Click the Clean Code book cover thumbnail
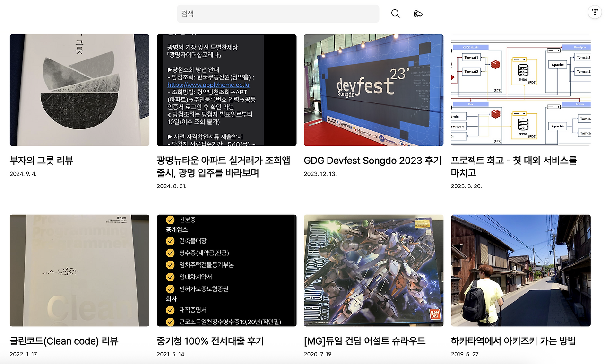605x364 pixels. 79,270
